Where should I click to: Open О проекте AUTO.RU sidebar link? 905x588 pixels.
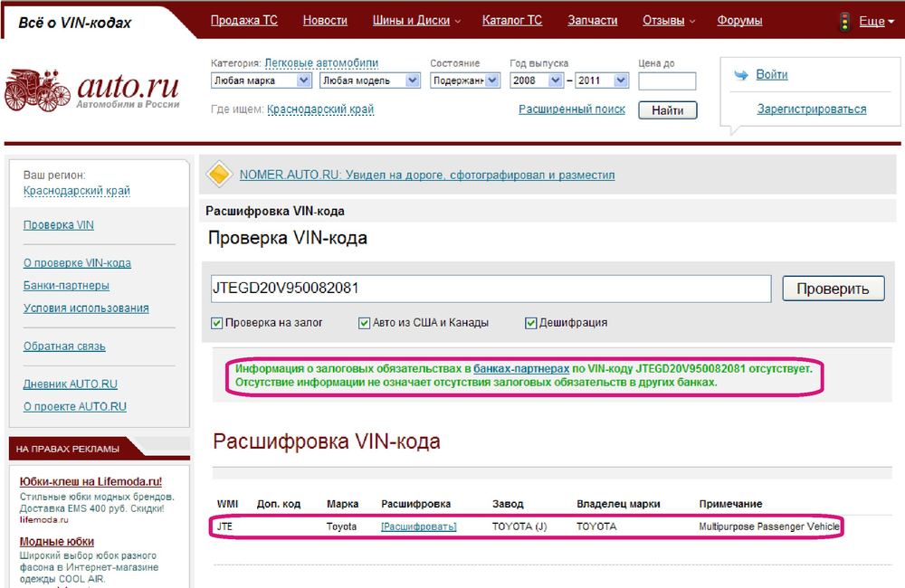pyautogui.click(x=75, y=407)
